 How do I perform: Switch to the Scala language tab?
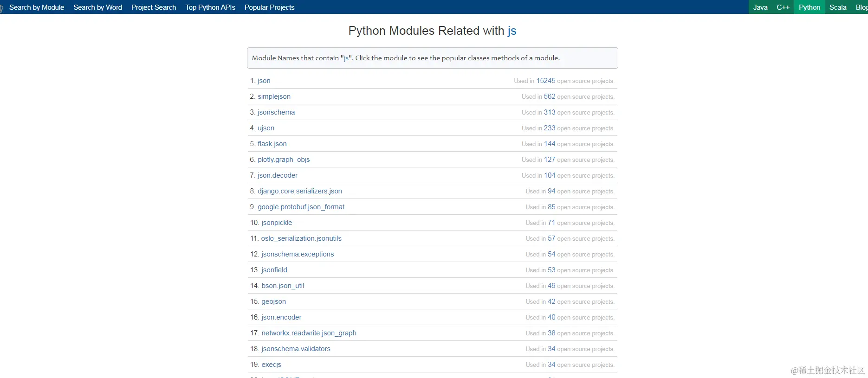pos(838,7)
